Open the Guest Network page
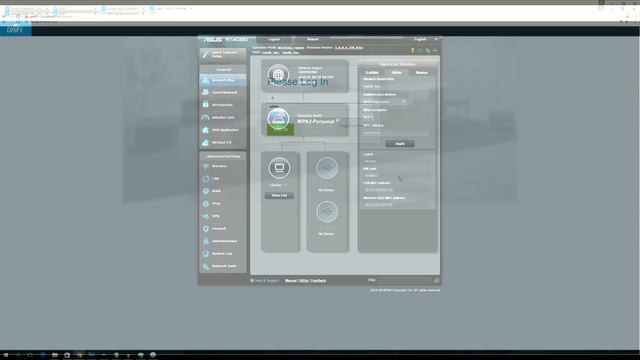The width and height of the screenshot is (640, 360). pos(223,92)
